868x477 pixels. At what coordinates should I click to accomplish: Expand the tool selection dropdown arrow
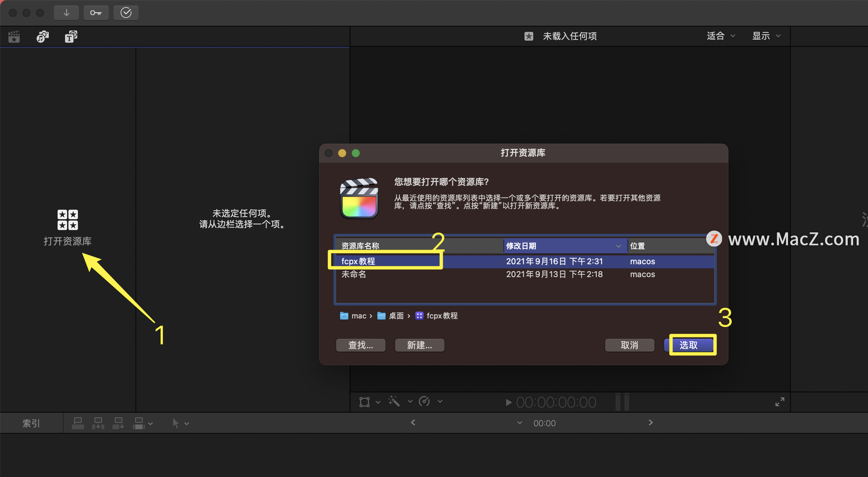point(187,424)
